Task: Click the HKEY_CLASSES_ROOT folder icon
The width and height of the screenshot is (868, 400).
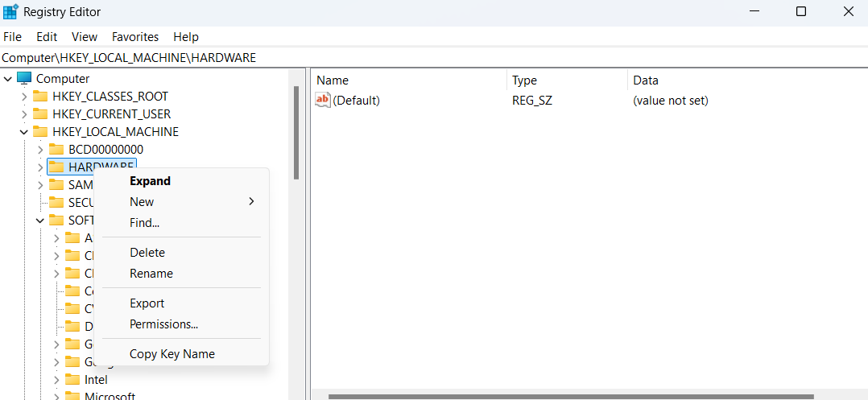Action: (x=40, y=97)
